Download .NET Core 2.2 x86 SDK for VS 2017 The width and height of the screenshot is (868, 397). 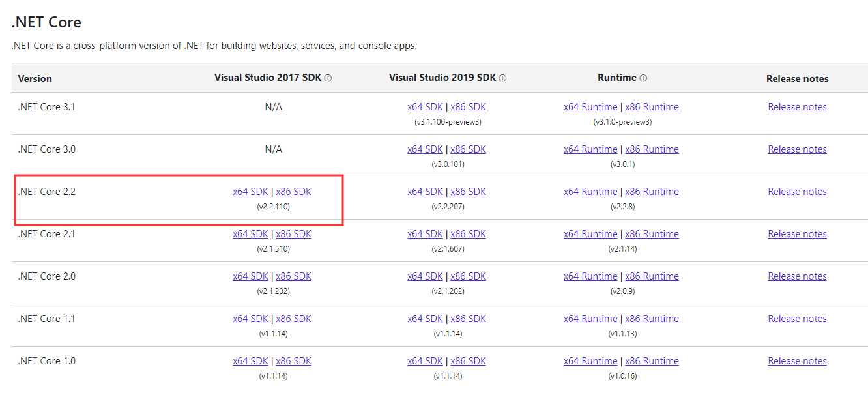[293, 192]
